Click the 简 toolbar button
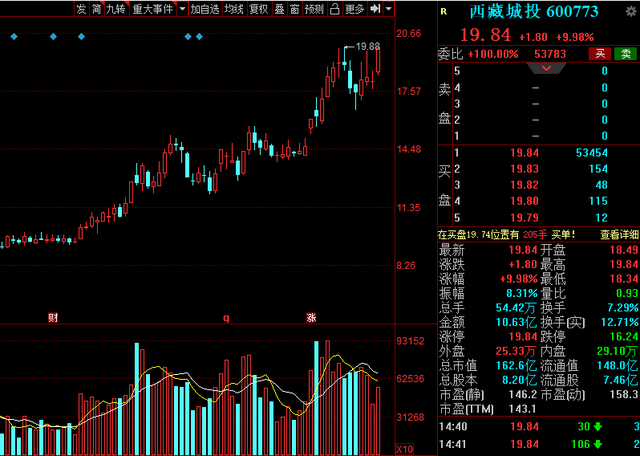Viewport: 640px width, 456px height. tap(96, 9)
